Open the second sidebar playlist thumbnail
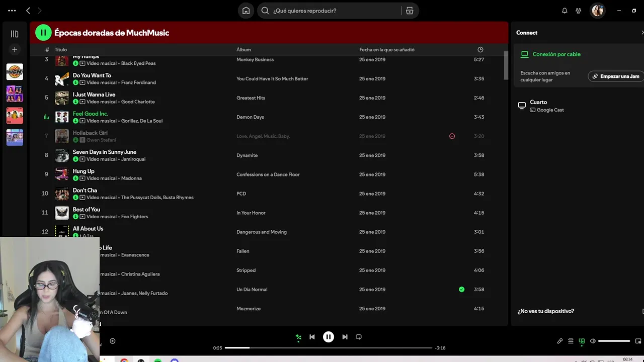 (15, 94)
